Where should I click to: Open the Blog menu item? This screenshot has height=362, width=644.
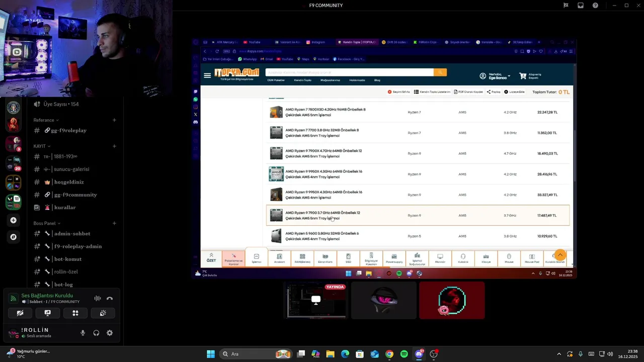pyautogui.click(x=377, y=80)
